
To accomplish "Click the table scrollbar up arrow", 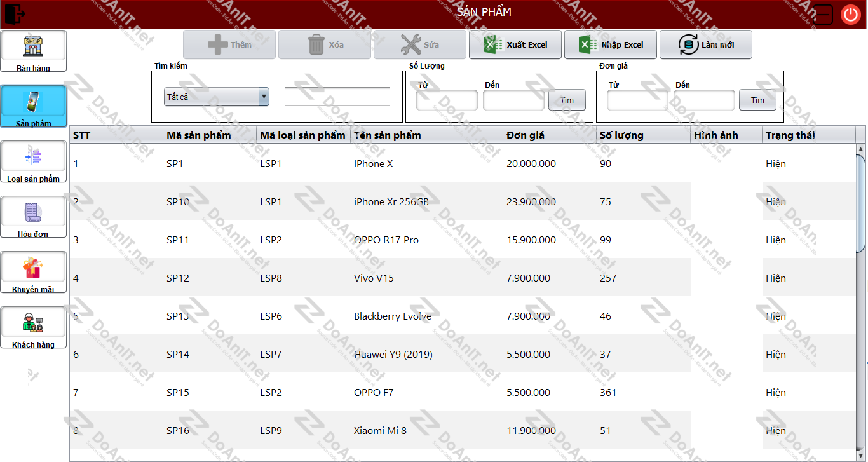I will 861,149.
